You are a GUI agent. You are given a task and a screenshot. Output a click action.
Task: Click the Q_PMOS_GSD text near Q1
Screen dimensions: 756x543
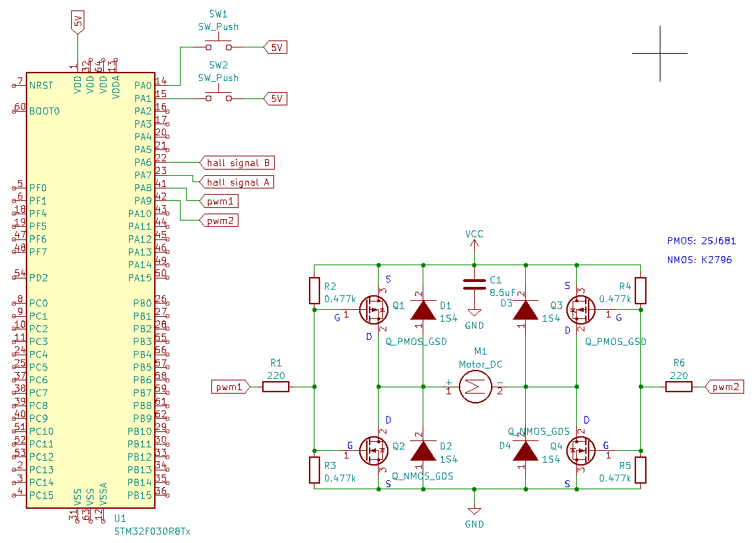(416, 342)
